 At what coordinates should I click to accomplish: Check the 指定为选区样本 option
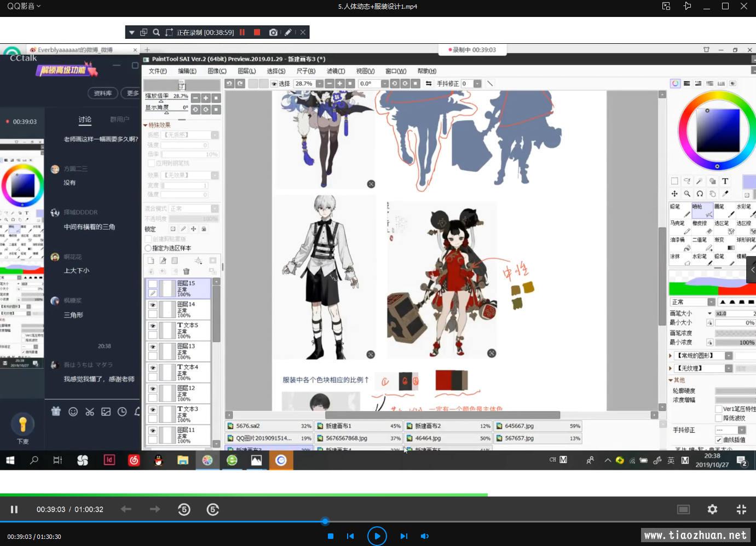coord(148,248)
